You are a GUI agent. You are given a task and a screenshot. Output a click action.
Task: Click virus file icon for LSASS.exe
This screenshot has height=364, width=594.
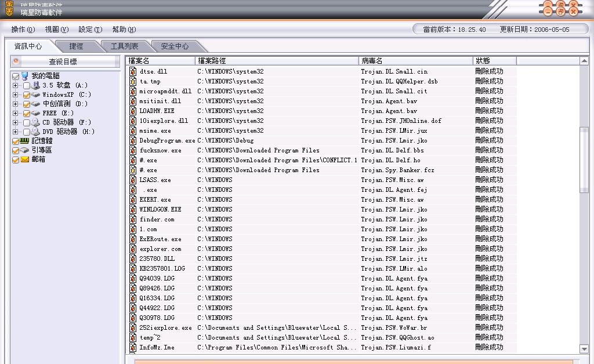pos(133,179)
